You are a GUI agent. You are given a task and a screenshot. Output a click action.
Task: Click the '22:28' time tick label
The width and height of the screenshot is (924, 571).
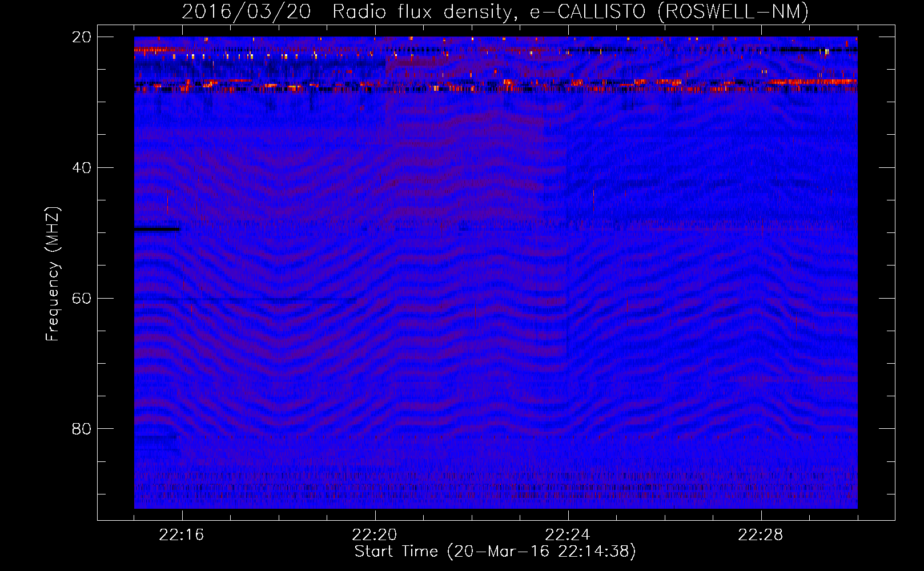tap(761, 534)
